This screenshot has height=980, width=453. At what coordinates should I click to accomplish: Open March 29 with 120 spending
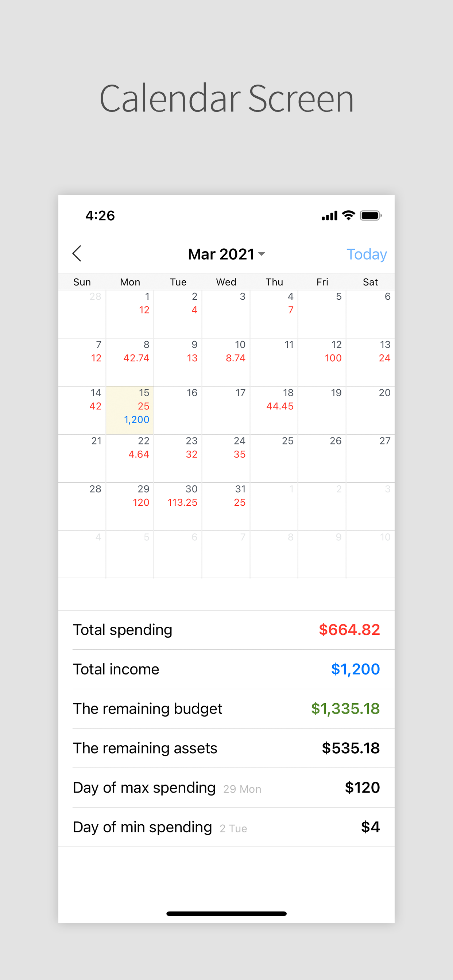[x=130, y=507]
